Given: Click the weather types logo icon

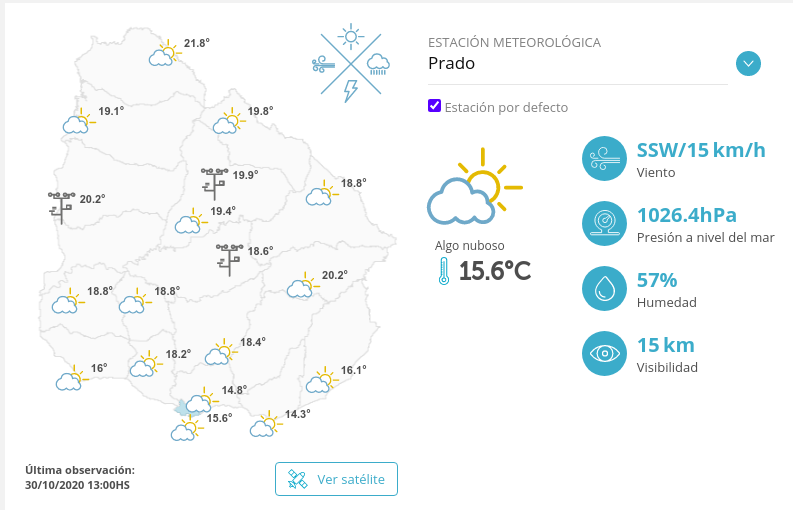Looking at the screenshot, I should (x=350, y=65).
